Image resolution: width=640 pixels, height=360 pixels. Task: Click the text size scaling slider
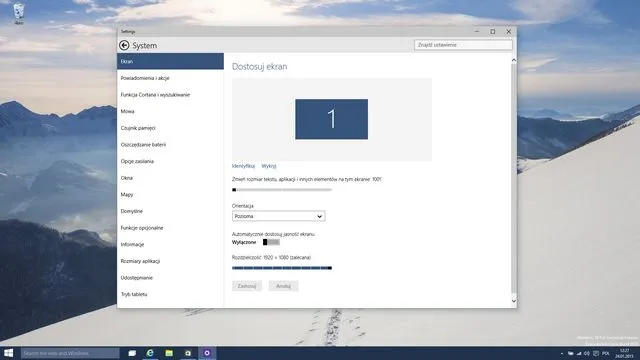pos(282,190)
